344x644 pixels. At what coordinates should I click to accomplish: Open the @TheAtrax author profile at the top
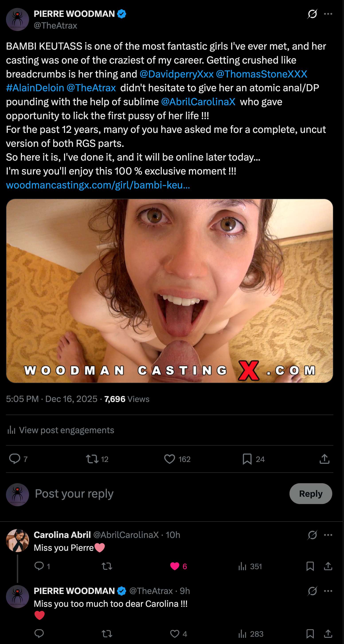55,25
